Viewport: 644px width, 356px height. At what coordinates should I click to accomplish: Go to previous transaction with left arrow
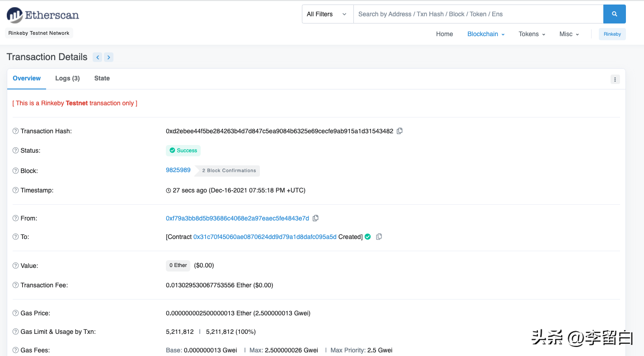(x=97, y=57)
